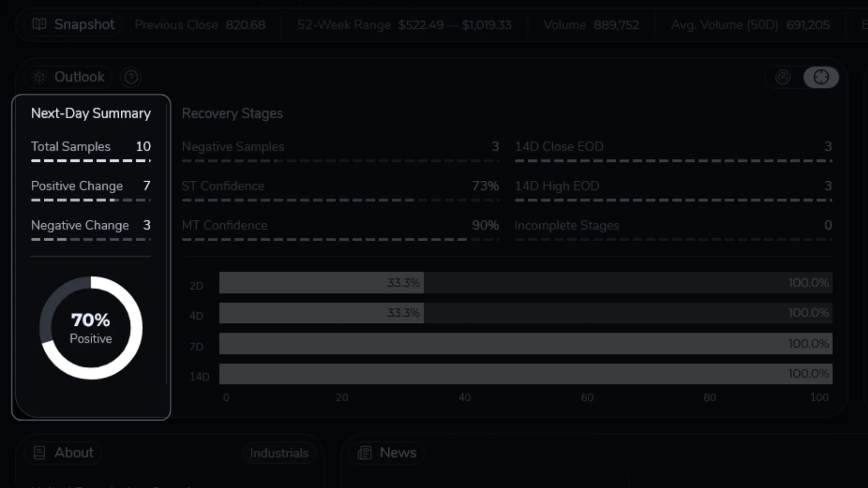868x488 pixels.
Task: Click the 70% Positive donut chart
Action: [91, 328]
